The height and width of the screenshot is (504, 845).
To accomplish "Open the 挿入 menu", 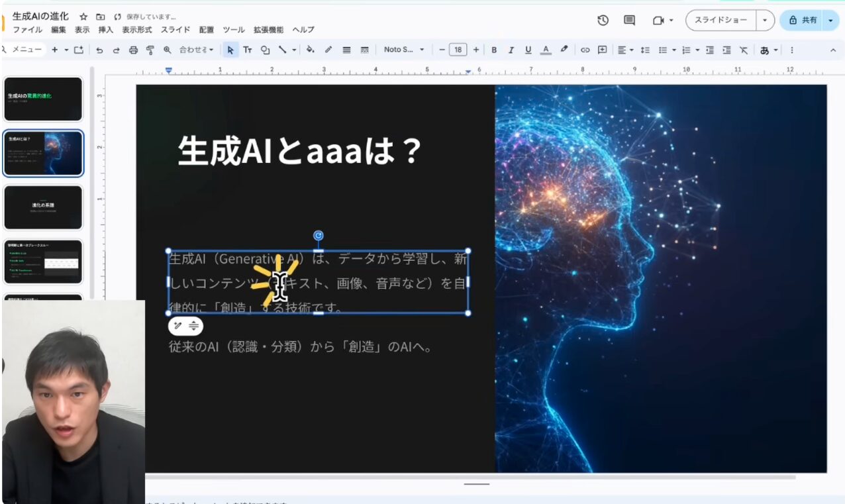I will (x=106, y=30).
